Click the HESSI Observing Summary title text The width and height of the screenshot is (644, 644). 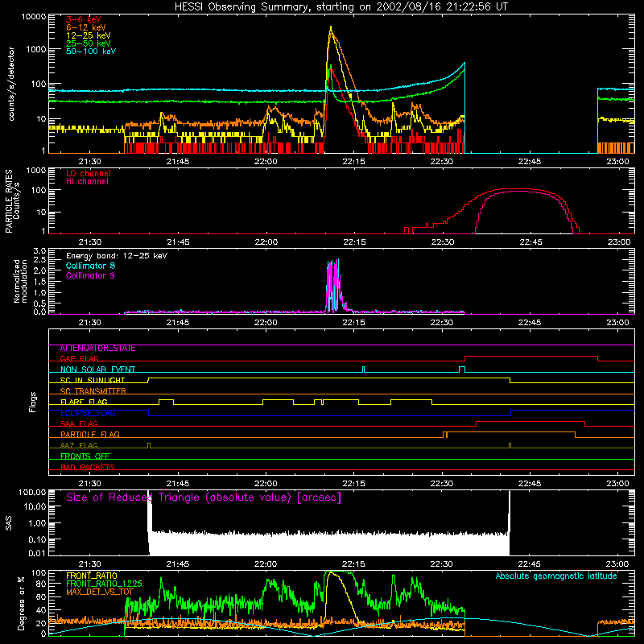click(x=341, y=7)
